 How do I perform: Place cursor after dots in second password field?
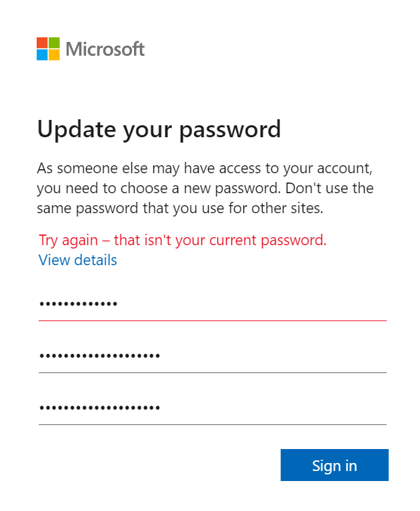(162, 356)
